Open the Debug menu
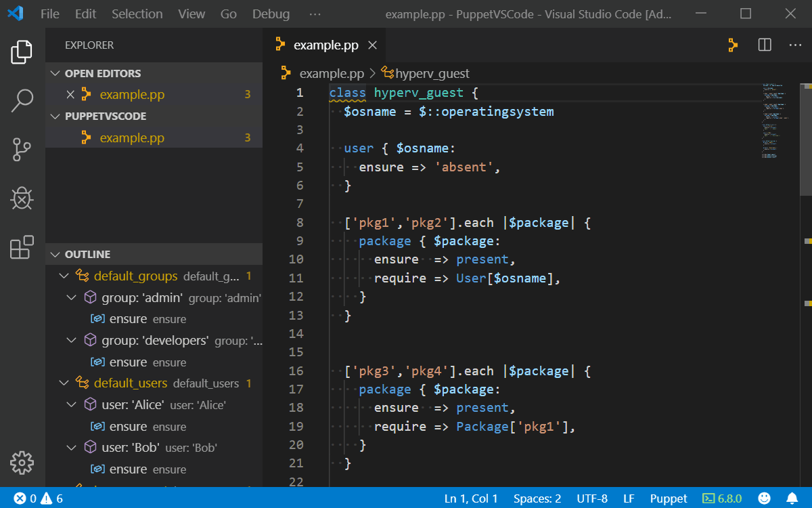 [x=270, y=13]
